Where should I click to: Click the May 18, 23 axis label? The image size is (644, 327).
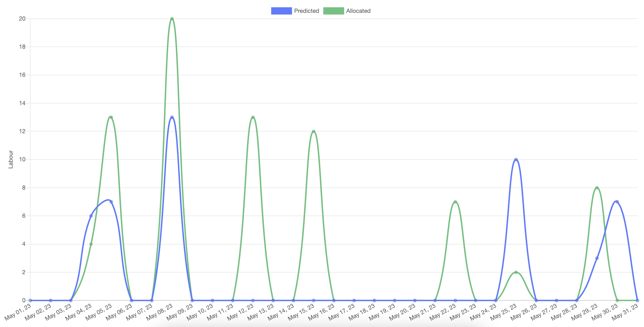coord(362,312)
